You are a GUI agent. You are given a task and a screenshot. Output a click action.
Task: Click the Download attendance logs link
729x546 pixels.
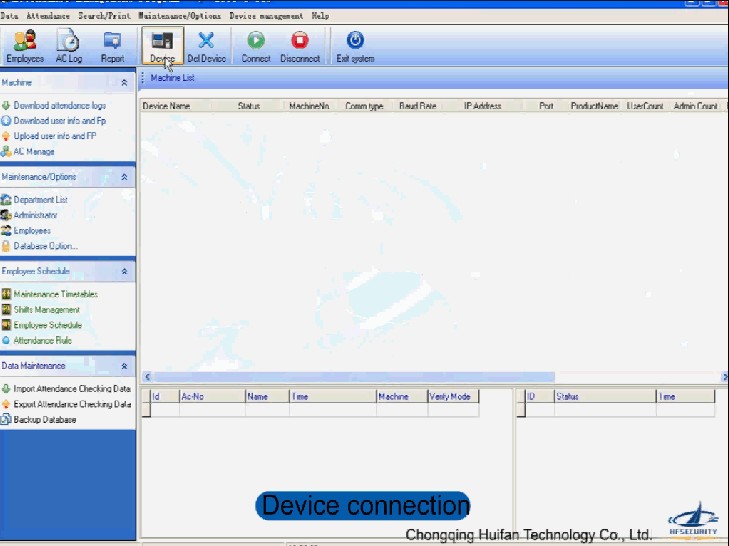pyautogui.click(x=60, y=106)
